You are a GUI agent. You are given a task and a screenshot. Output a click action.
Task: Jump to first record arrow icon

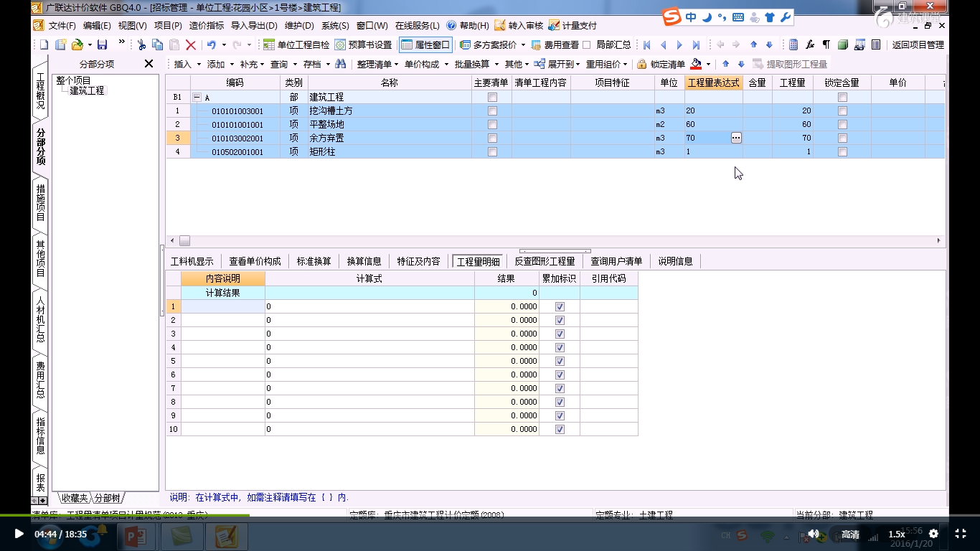646,44
